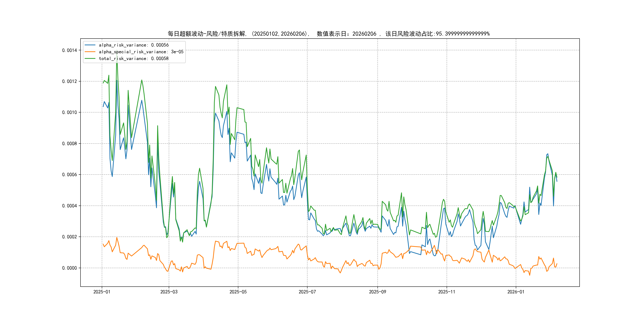This screenshot has height=322, width=644.
Task: Click the 2025-01 x-axis tick label
Action: pyautogui.click(x=102, y=292)
